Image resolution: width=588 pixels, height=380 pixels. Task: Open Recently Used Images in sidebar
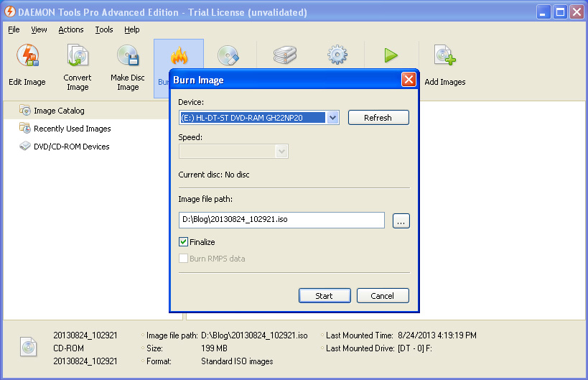[72, 129]
